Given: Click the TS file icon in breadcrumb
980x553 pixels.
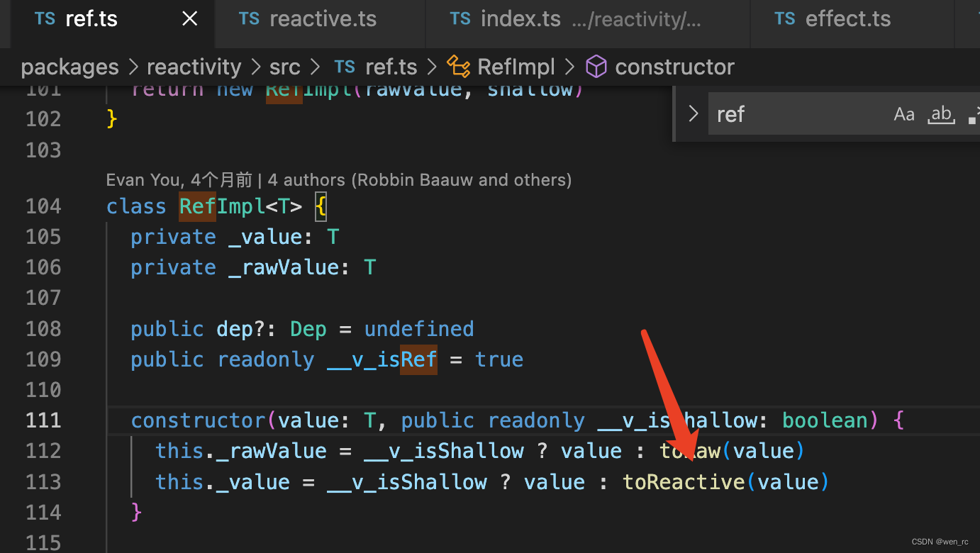Looking at the screenshot, I should (345, 67).
